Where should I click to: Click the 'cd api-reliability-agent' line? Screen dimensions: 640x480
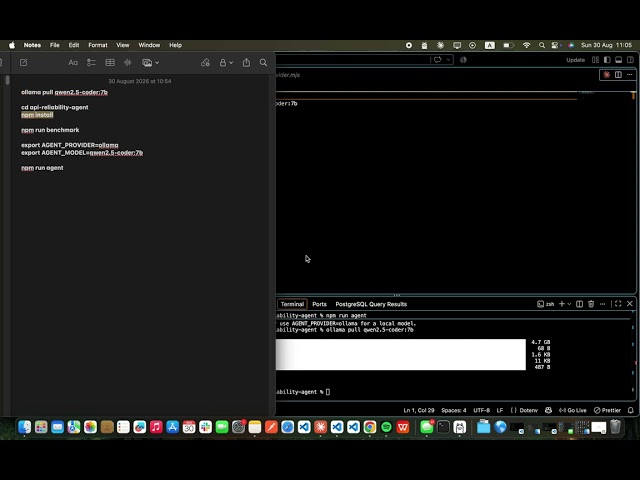55,107
